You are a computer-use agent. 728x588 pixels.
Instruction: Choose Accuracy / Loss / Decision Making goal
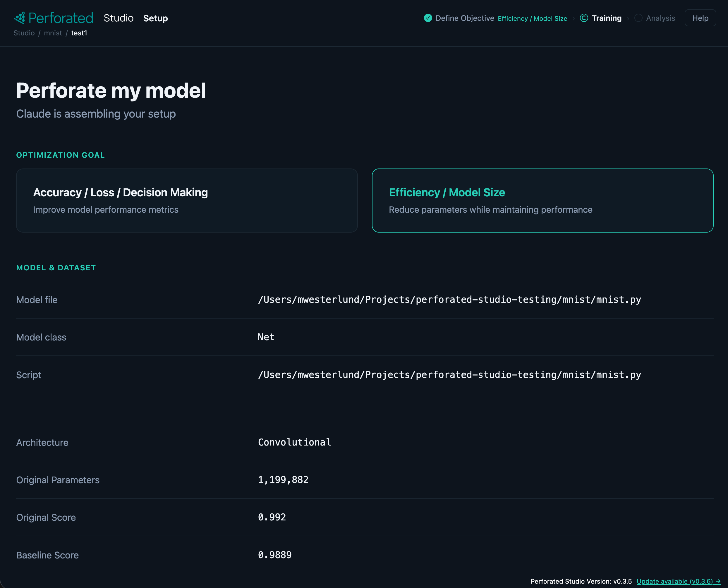coord(187,200)
